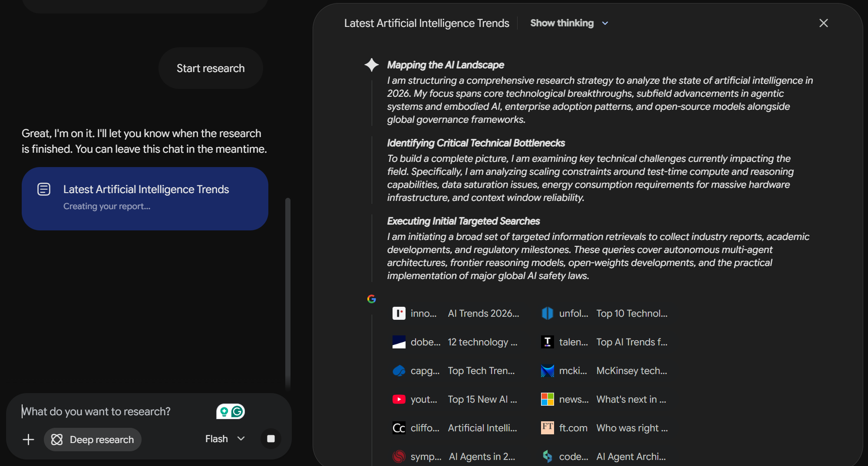The height and width of the screenshot is (466, 868).
Task: Click the FT icon for ft.com source
Action: 548,428
